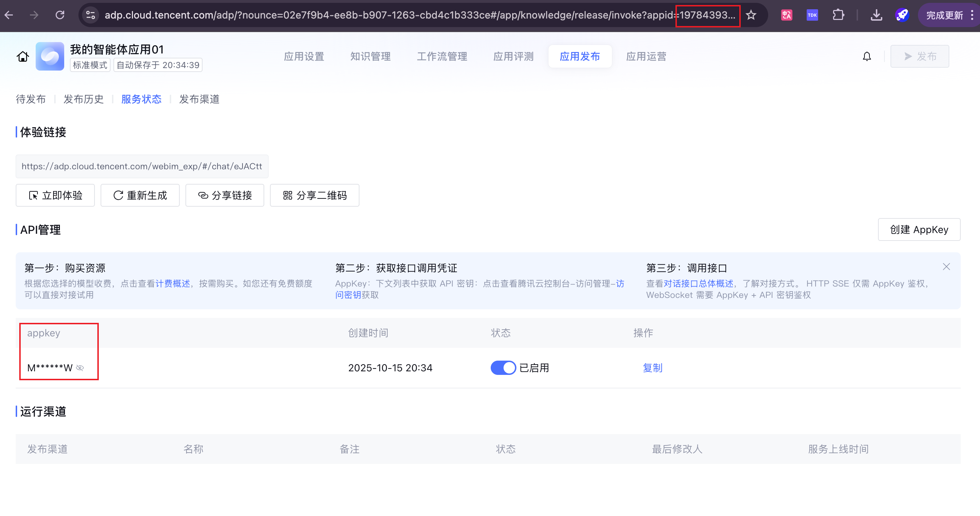The image size is (980, 516).
Task: Click 立即体验 button
Action: coord(55,195)
